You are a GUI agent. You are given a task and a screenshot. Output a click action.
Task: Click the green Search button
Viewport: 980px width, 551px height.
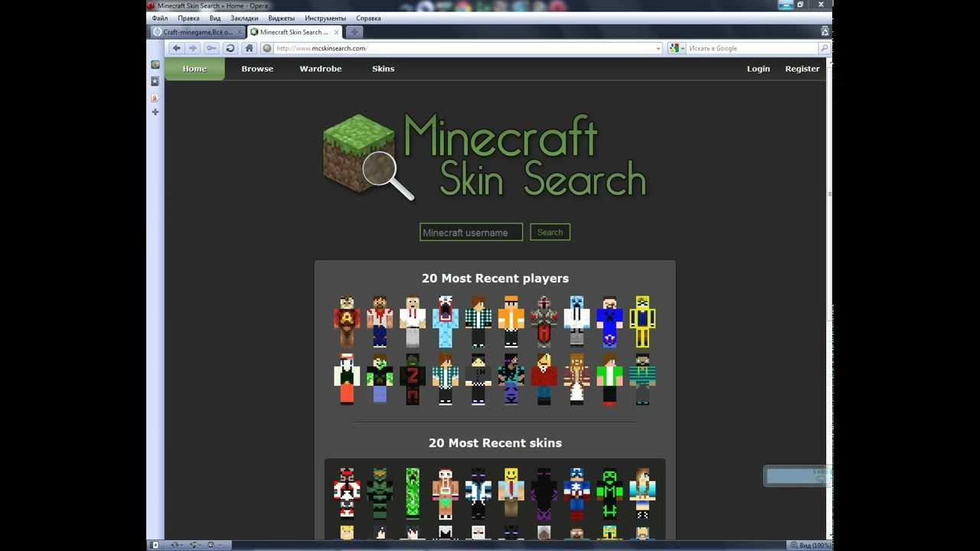pyautogui.click(x=550, y=232)
